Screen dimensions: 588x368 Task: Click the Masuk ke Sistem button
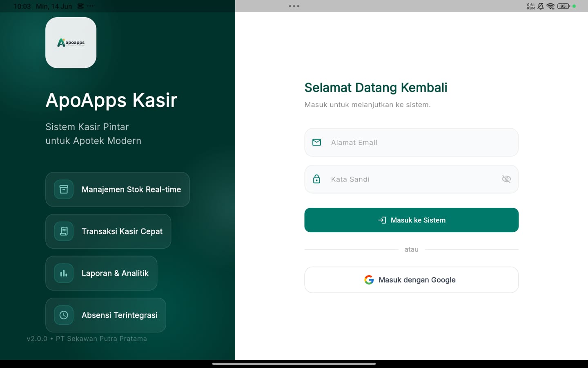(x=412, y=220)
